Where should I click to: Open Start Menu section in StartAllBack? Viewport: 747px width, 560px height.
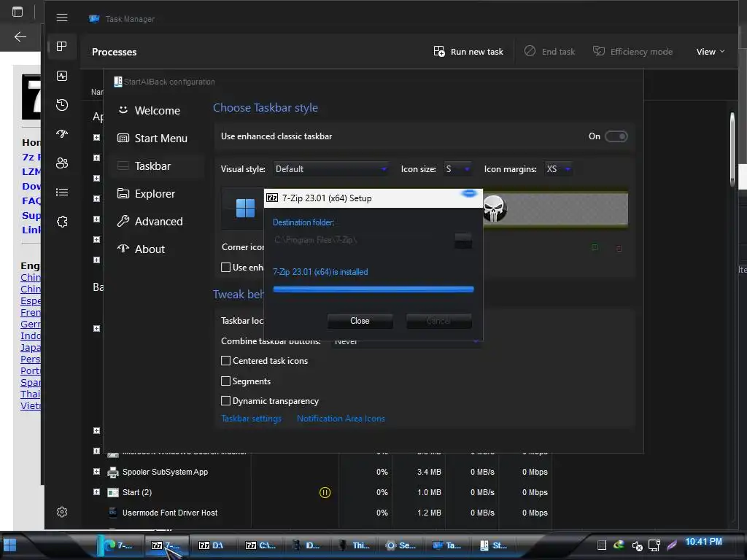[156, 139]
